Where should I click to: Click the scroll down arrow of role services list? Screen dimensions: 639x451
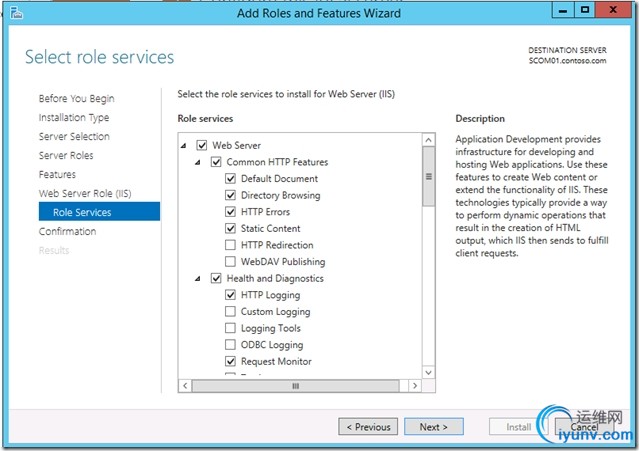pyautogui.click(x=428, y=372)
